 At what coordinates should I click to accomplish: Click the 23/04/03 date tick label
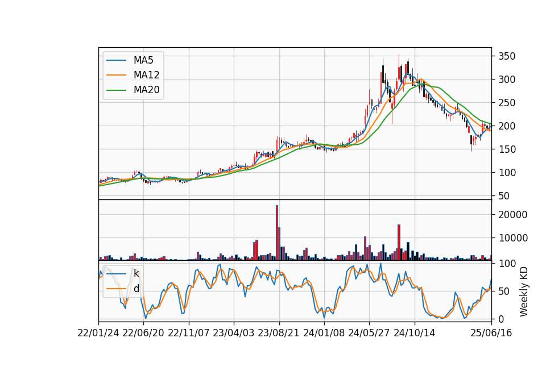coord(234,333)
